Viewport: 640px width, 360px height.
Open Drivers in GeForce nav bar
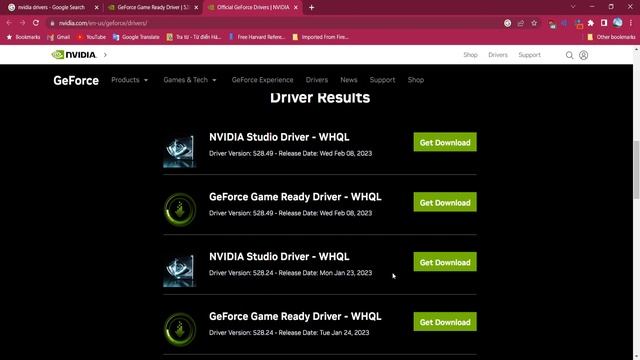pyautogui.click(x=317, y=80)
